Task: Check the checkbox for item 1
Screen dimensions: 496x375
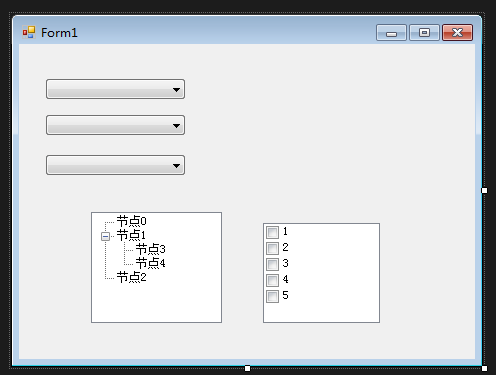Action: point(272,232)
